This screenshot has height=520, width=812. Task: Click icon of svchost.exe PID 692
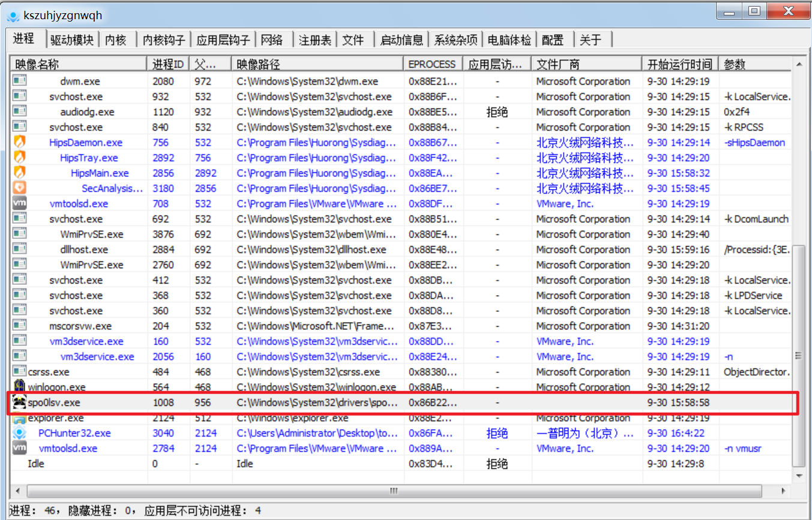coord(19,219)
